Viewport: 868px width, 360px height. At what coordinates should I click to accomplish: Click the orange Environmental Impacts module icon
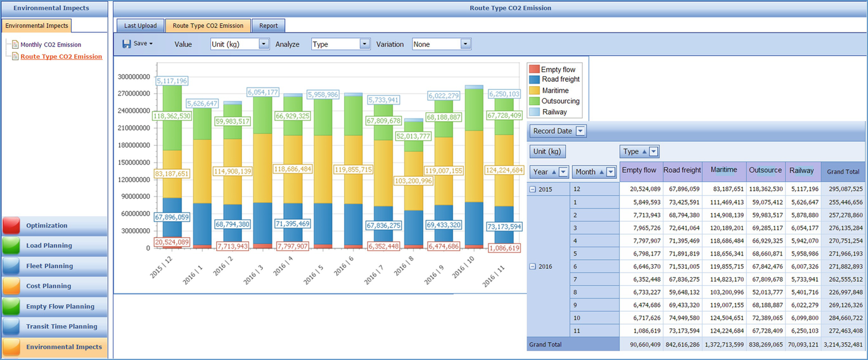[x=11, y=347]
